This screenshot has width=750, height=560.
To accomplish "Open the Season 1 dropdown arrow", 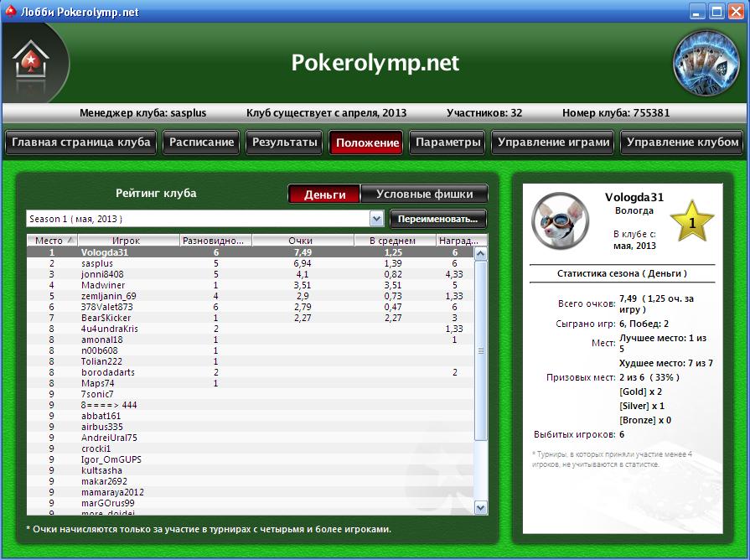I will [x=377, y=219].
